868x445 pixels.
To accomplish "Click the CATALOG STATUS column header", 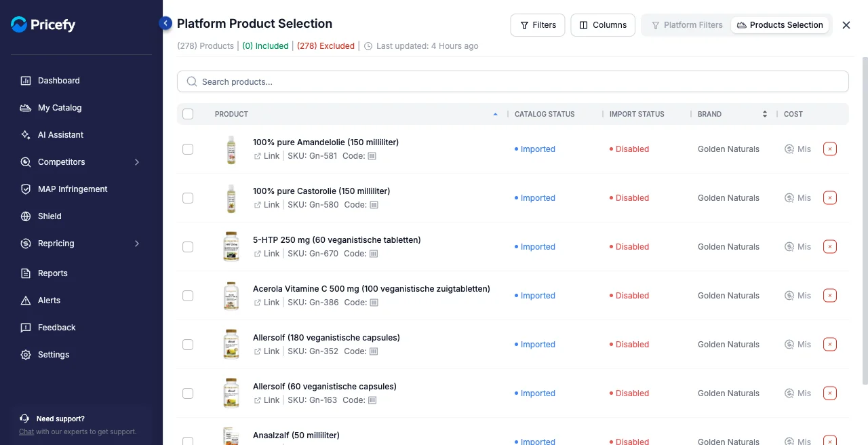I will pyautogui.click(x=545, y=114).
